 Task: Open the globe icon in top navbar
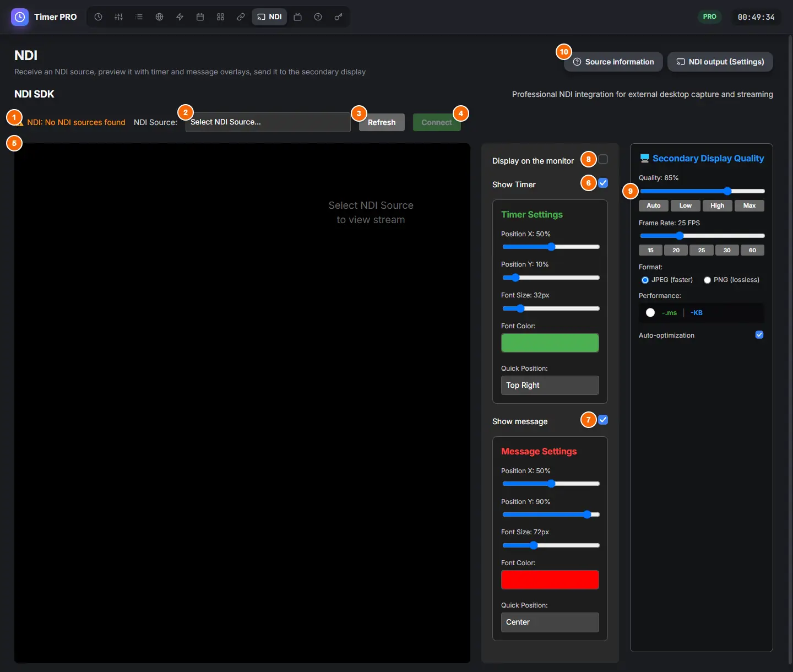point(159,17)
